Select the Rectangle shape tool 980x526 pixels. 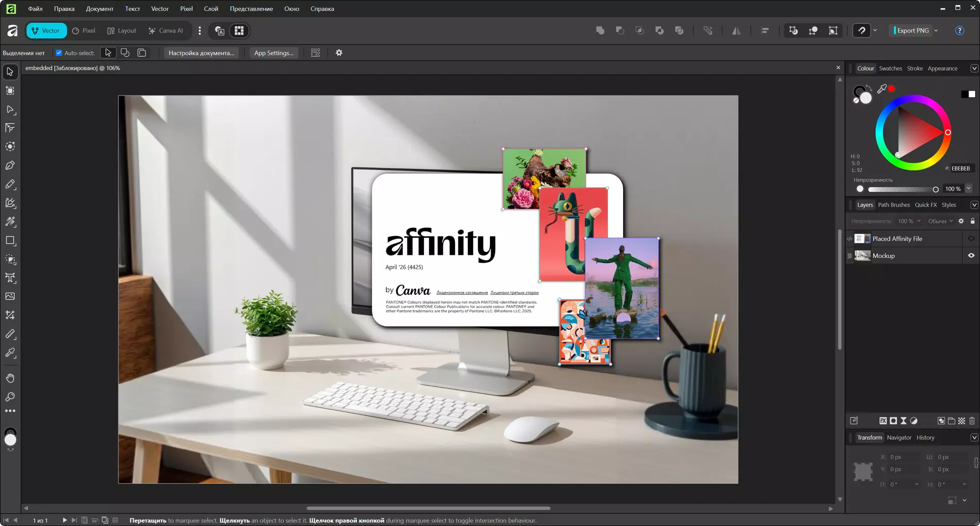click(x=10, y=240)
